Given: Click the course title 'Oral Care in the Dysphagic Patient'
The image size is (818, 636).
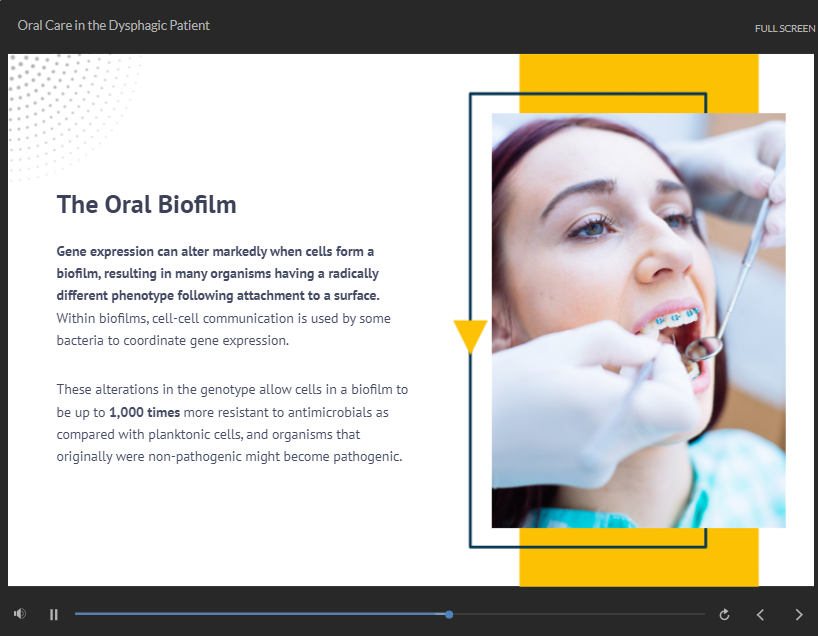Looking at the screenshot, I should [x=114, y=25].
